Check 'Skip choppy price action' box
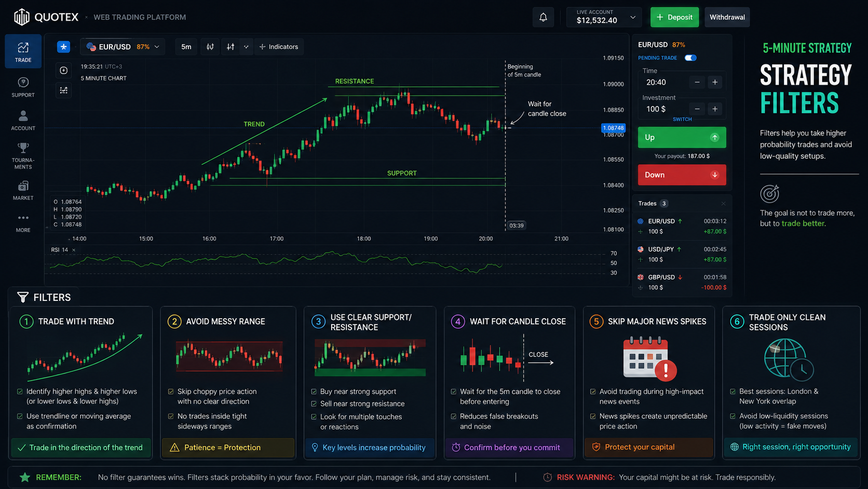This screenshot has width=868, height=489. [171, 392]
